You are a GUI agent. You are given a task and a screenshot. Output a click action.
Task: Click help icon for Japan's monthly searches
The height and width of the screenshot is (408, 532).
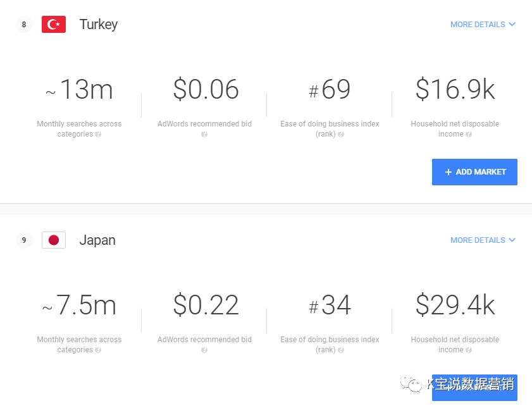click(98, 350)
